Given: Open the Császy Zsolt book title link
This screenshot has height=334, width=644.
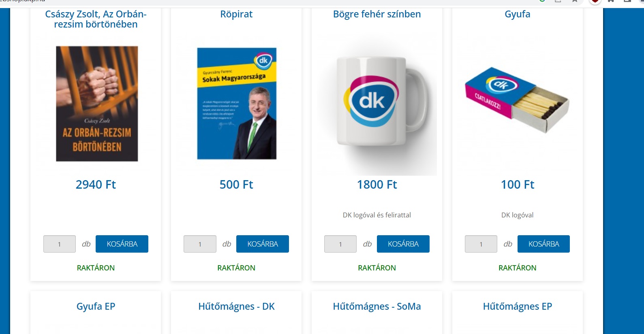Looking at the screenshot, I should point(96,19).
